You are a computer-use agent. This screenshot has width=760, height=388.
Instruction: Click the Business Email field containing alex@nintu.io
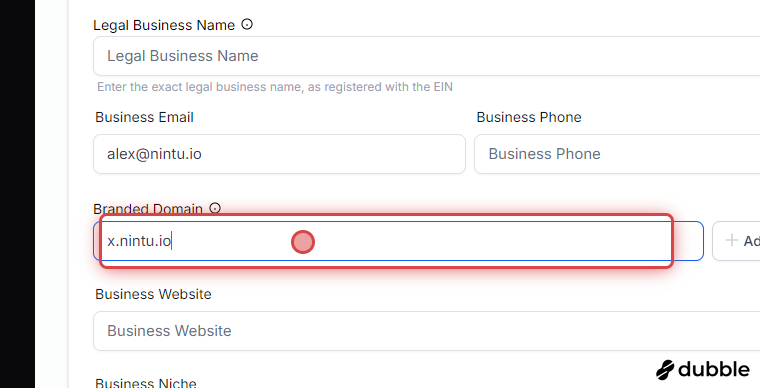279,154
